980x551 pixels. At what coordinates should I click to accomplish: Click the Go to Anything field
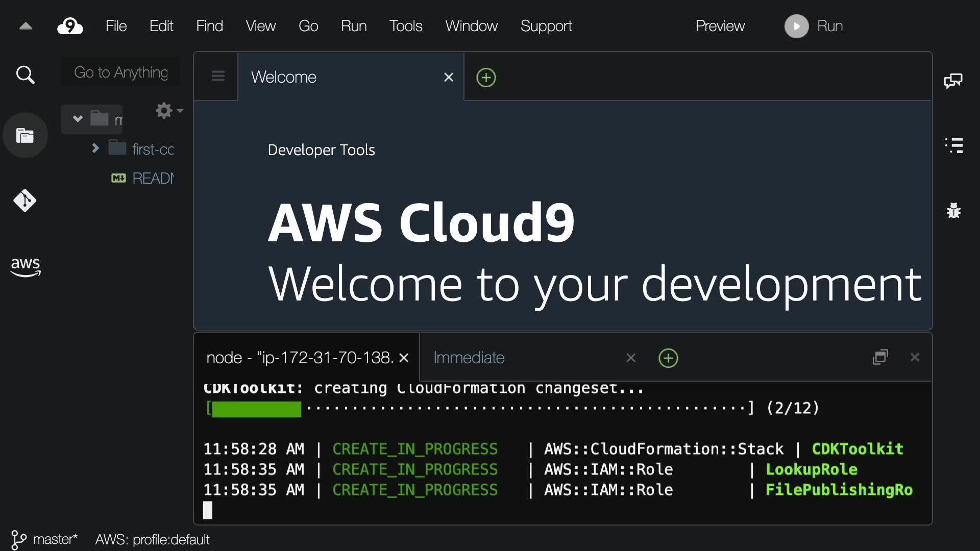tap(121, 72)
